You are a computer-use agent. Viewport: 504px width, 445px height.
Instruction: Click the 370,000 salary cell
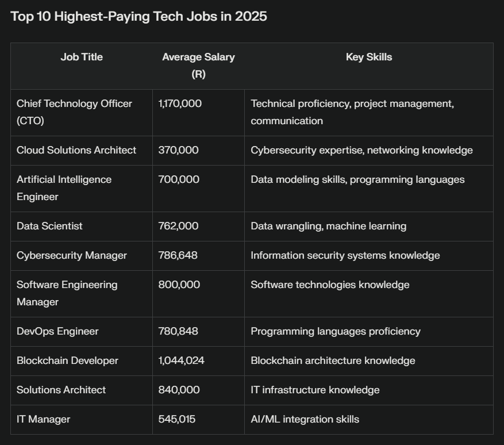(178, 150)
